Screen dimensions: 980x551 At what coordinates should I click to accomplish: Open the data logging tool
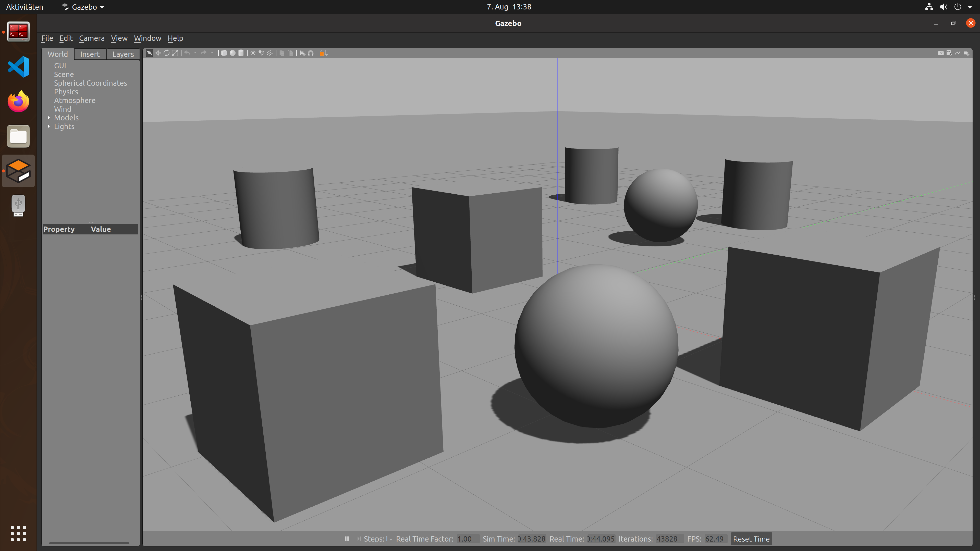[949, 53]
